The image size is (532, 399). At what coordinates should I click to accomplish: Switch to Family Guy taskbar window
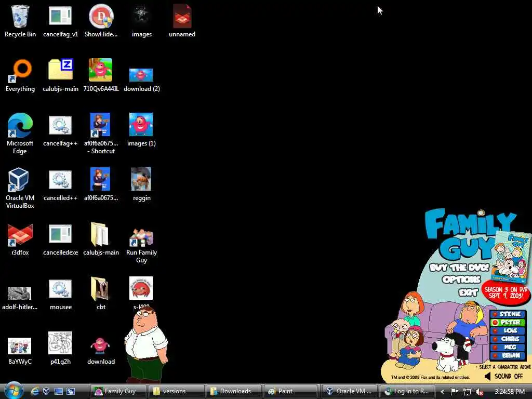(x=119, y=391)
